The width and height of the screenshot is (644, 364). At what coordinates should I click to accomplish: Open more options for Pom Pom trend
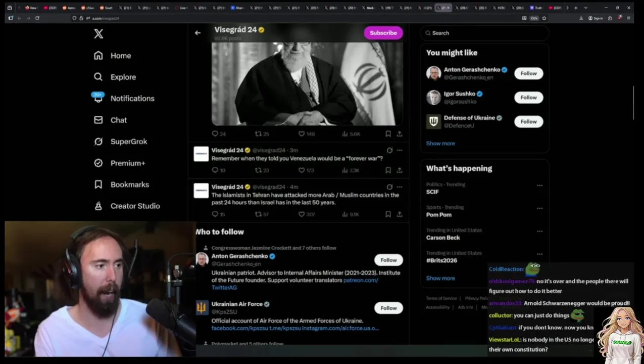click(539, 208)
